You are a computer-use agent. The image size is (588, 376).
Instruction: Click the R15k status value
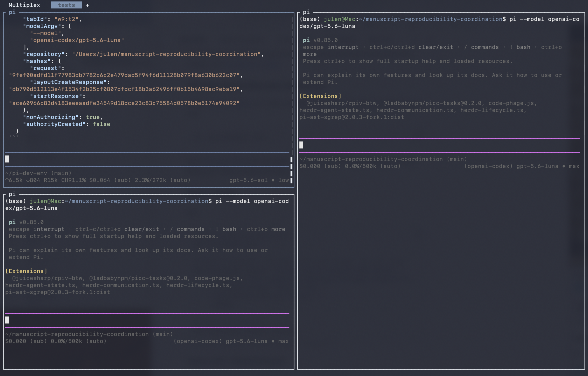click(50, 180)
